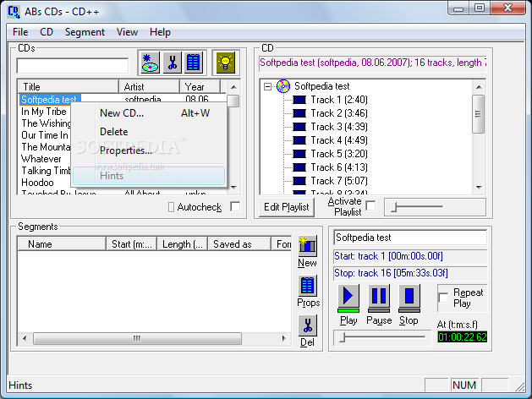
Task: Open the View menu
Action: (127, 32)
